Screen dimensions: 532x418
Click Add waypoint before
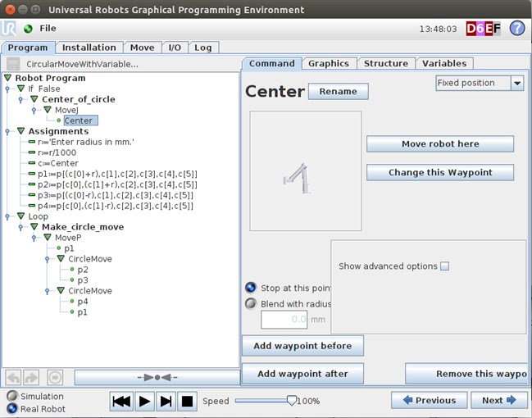pos(302,346)
